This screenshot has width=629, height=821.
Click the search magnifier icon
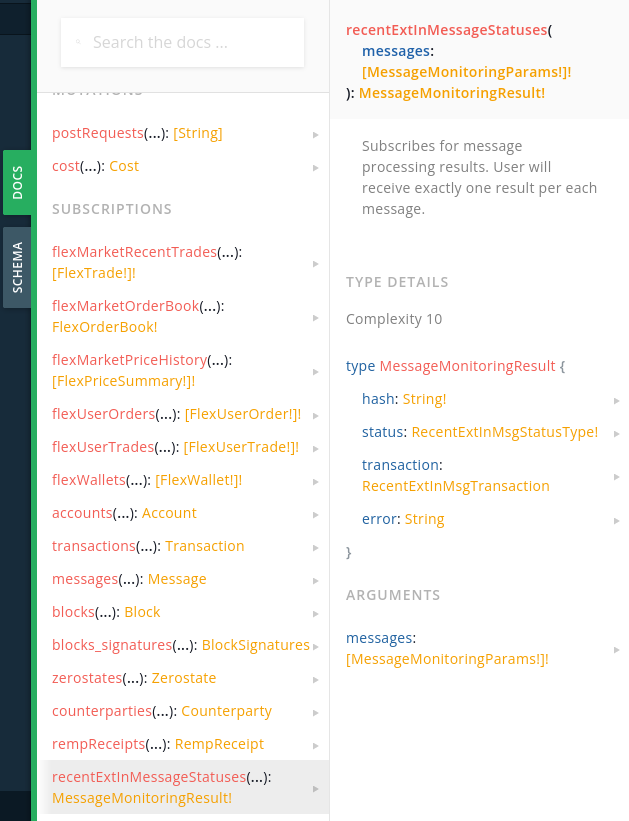[x=78, y=43]
